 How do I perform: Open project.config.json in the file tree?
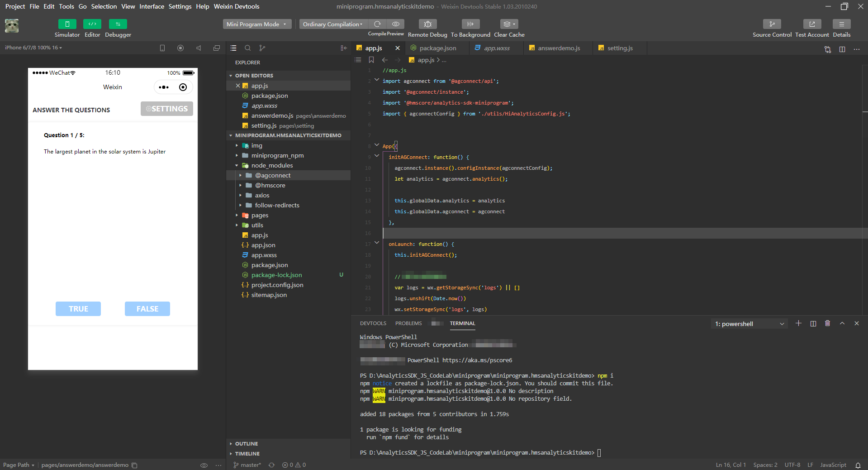pos(277,285)
